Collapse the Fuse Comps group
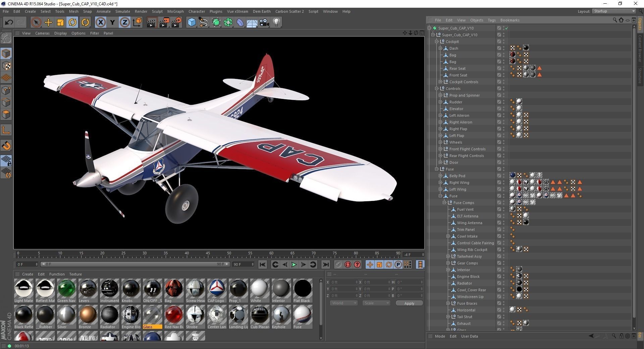644x349 pixels. coord(444,203)
